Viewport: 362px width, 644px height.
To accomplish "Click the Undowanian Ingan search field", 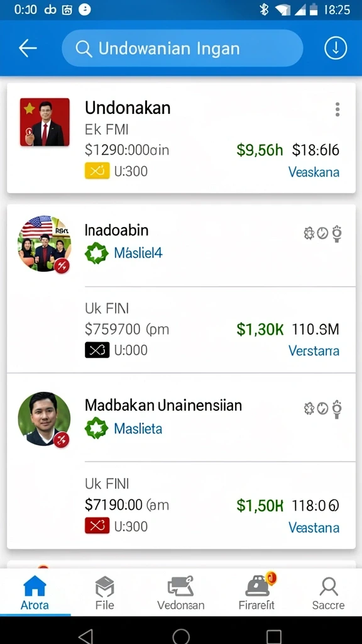I will (x=182, y=48).
